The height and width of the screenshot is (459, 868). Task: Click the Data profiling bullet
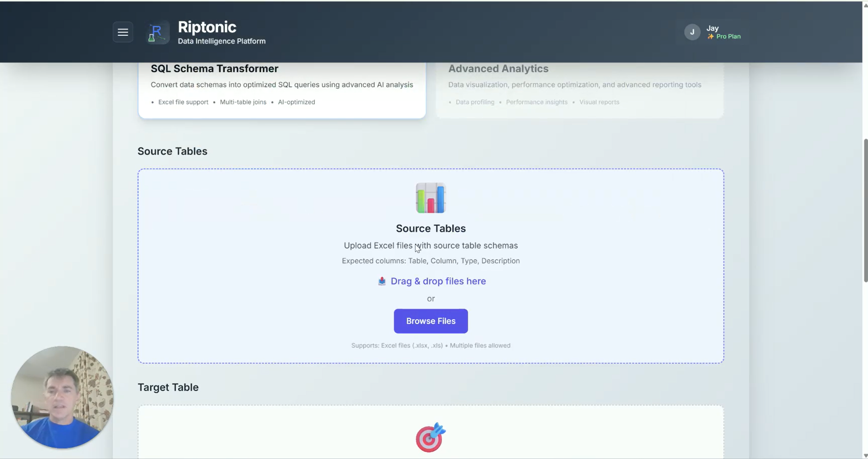(475, 102)
